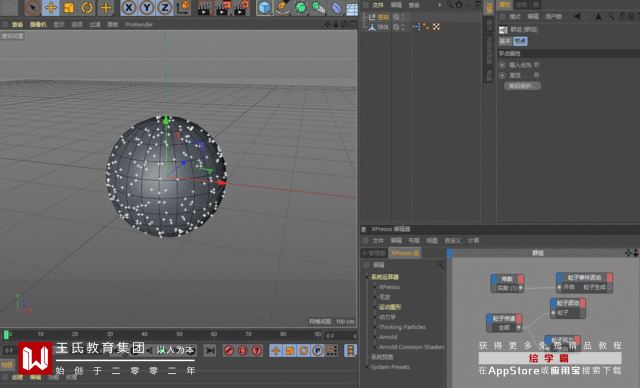Expand Arnold Common Shaders folder

(375, 347)
